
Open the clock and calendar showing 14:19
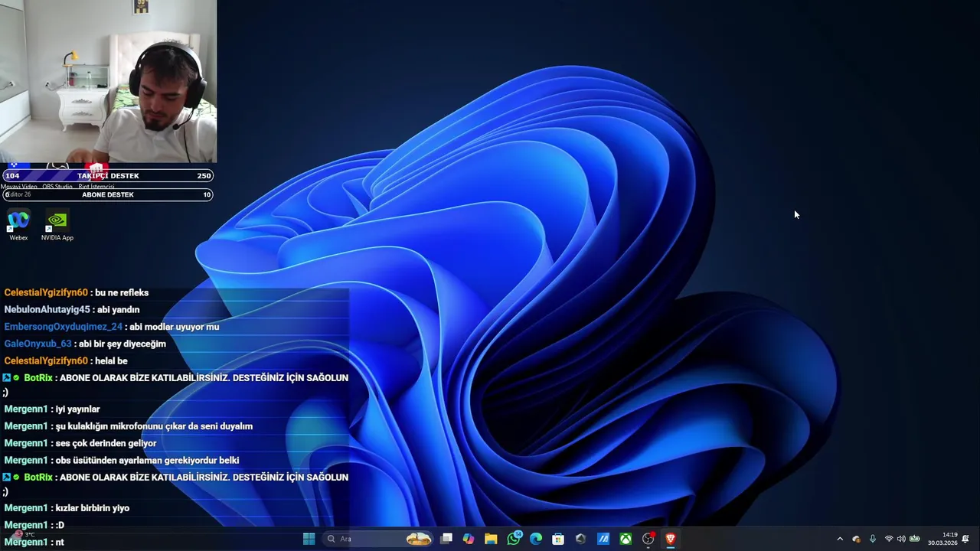tap(942, 539)
